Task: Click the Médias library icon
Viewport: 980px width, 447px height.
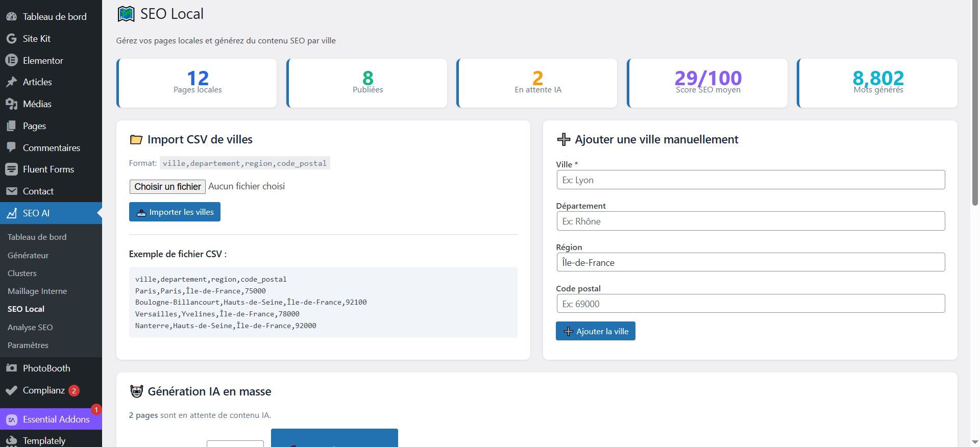Action: point(11,104)
